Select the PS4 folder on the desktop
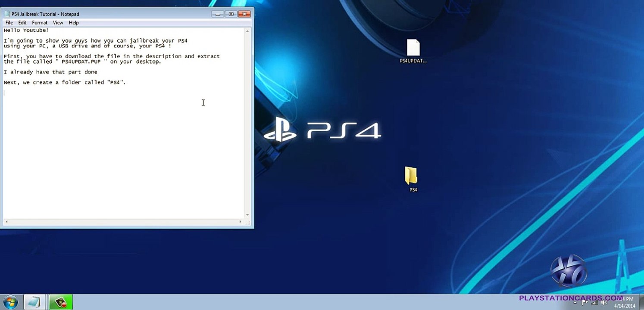This screenshot has width=644, height=310. (x=412, y=179)
